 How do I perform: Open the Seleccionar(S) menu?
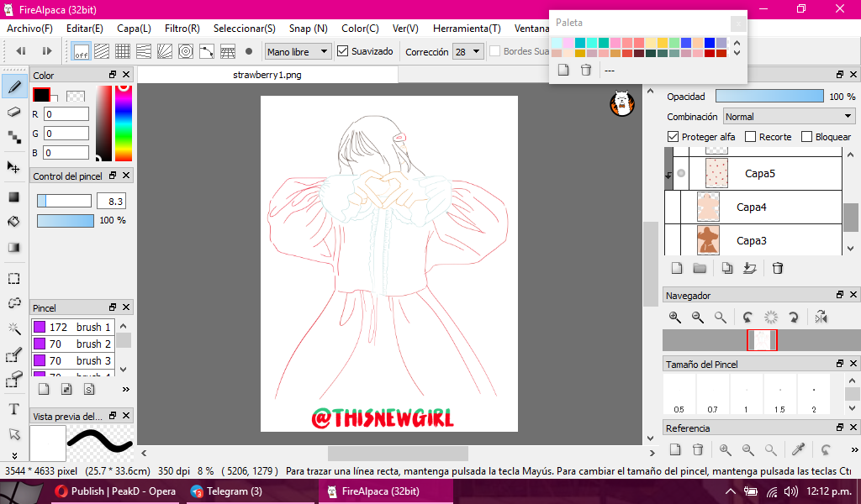click(x=245, y=29)
